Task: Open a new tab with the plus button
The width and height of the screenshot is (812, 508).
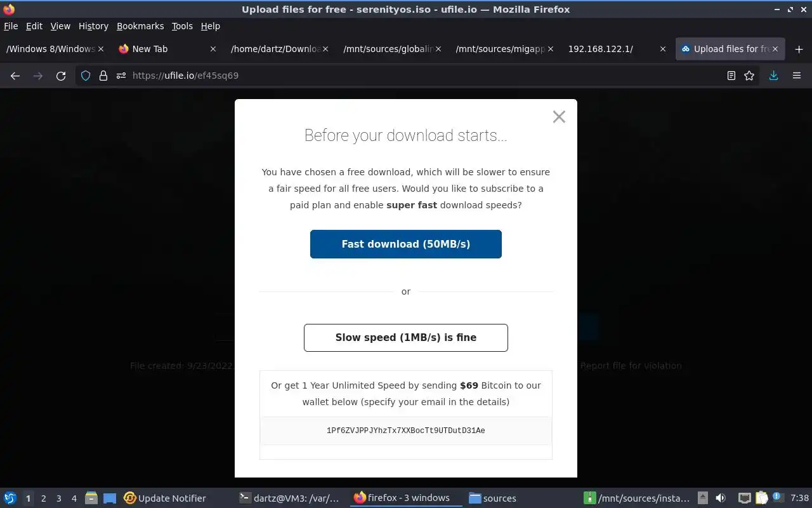Action: pos(799,49)
